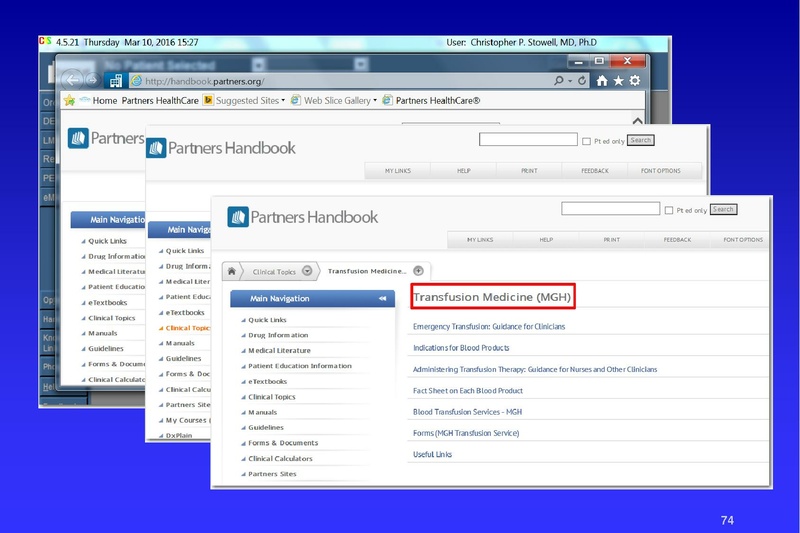Select FONT OPTIONS in the front window menu
The width and height of the screenshot is (800, 533).
point(743,240)
